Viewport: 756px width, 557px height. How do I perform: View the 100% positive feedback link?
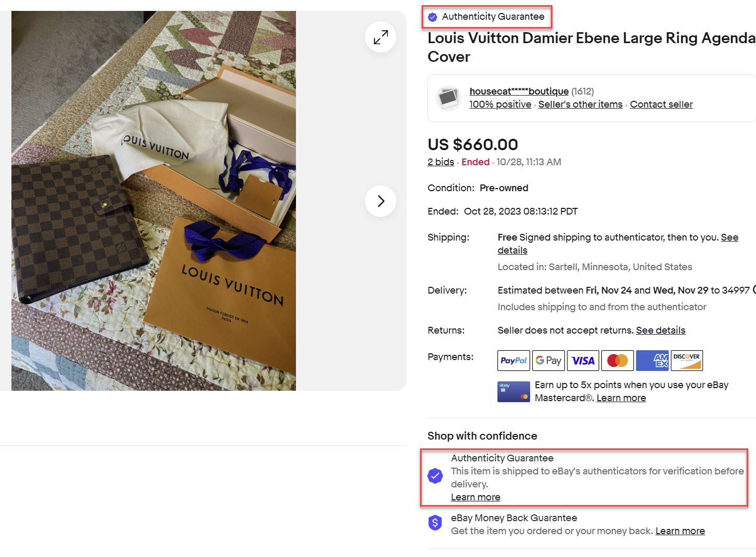[500, 104]
